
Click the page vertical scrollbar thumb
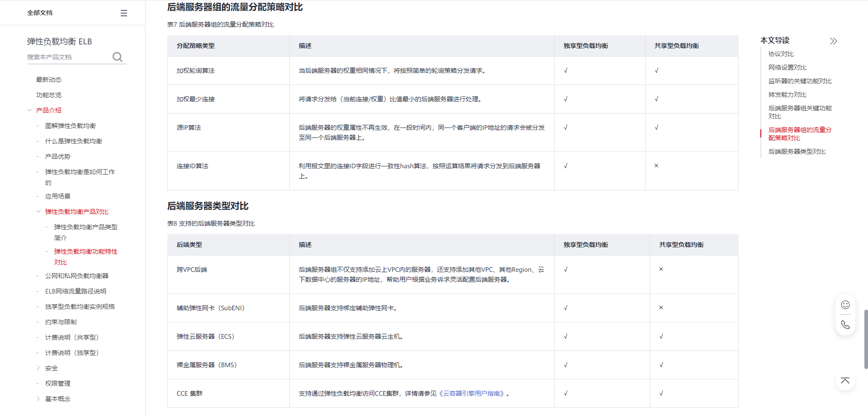tap(865, 339)
